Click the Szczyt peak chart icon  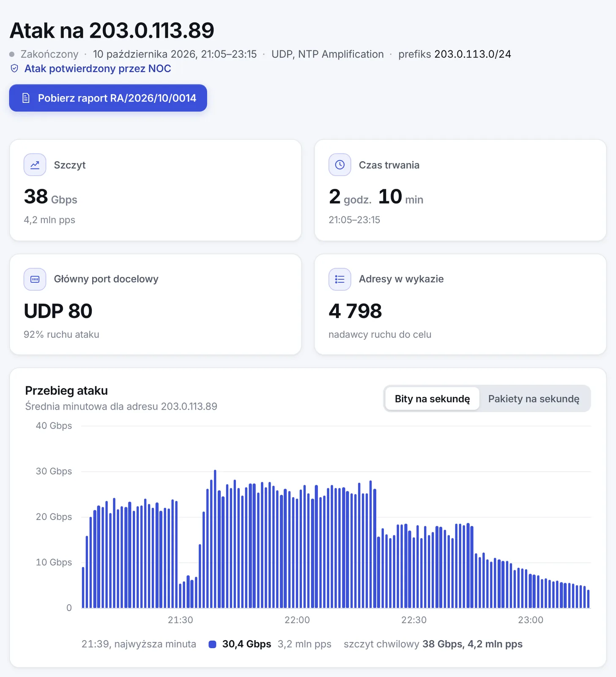point(35,165)
